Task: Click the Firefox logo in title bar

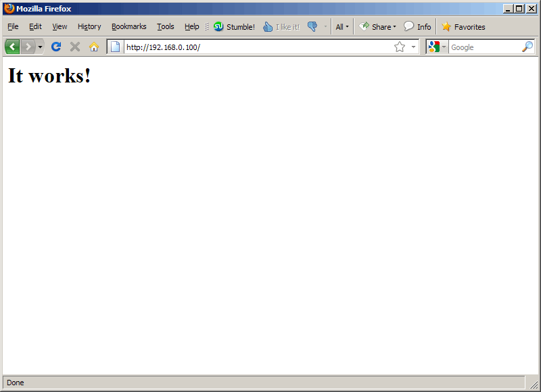Action: (x=9, y=8)
